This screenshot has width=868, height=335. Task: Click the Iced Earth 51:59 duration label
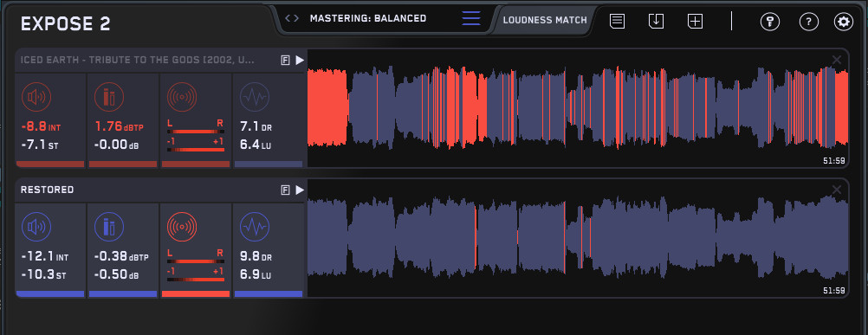[833, 161]
